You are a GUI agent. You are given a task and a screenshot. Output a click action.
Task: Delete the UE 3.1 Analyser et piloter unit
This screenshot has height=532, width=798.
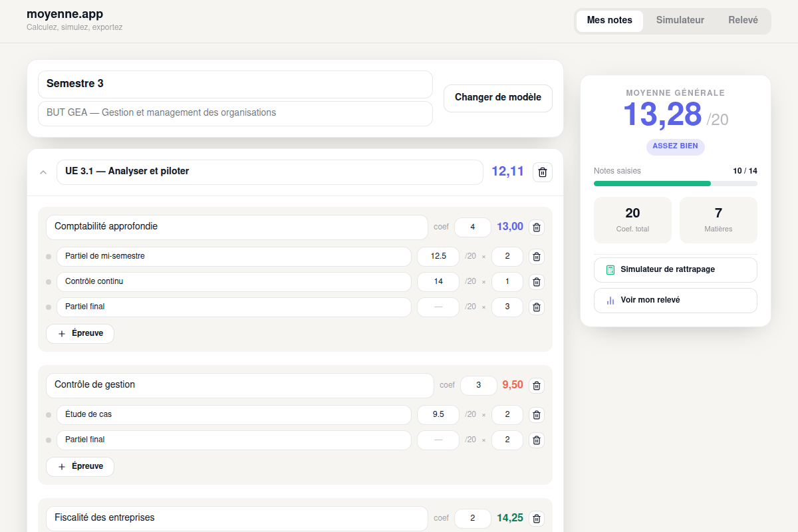(543, 172)
